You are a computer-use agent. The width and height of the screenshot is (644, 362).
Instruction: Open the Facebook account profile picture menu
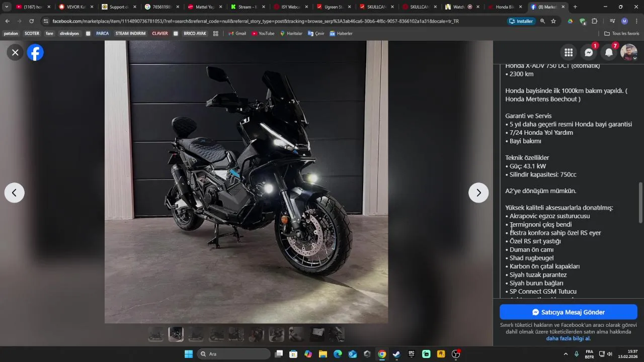[629, 52]
